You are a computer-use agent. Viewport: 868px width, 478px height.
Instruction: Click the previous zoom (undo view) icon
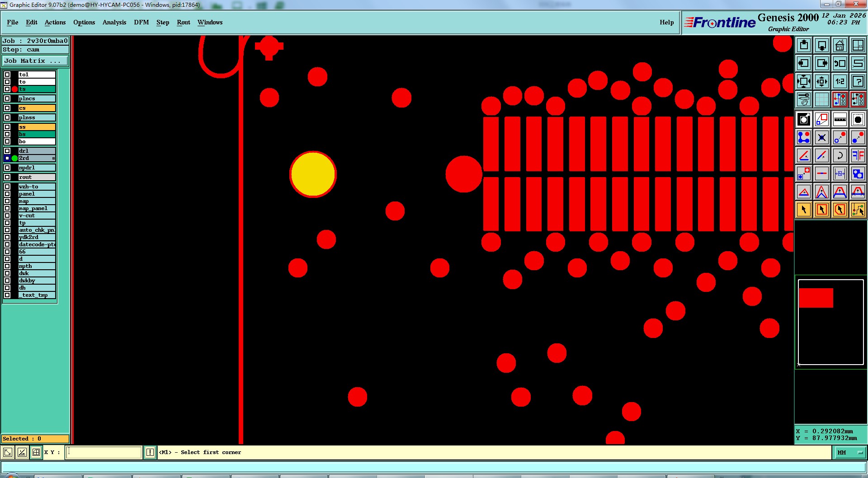[840, 63]
